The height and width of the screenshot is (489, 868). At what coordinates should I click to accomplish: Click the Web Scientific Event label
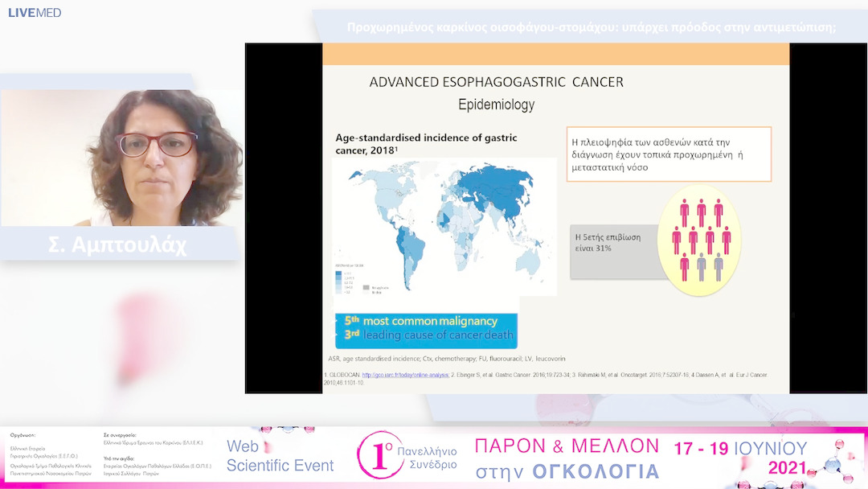tap(280, 456)
